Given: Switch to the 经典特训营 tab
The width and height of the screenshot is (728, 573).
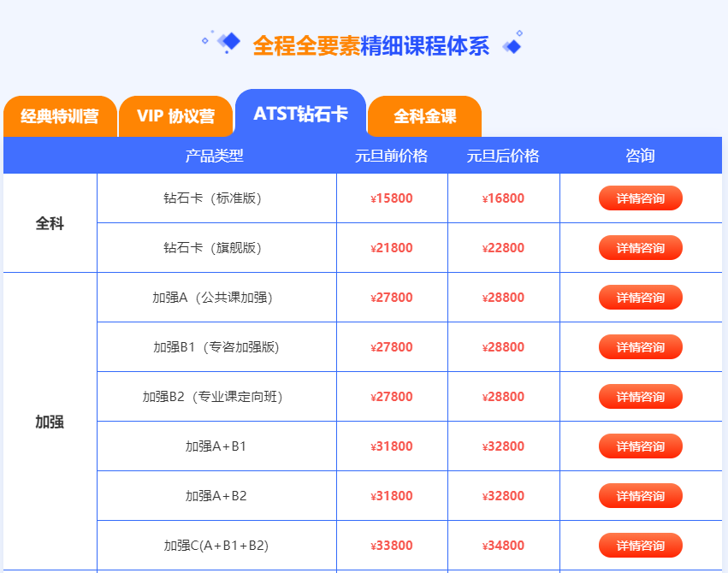Looking at the screenshot, I should [60, 116].
